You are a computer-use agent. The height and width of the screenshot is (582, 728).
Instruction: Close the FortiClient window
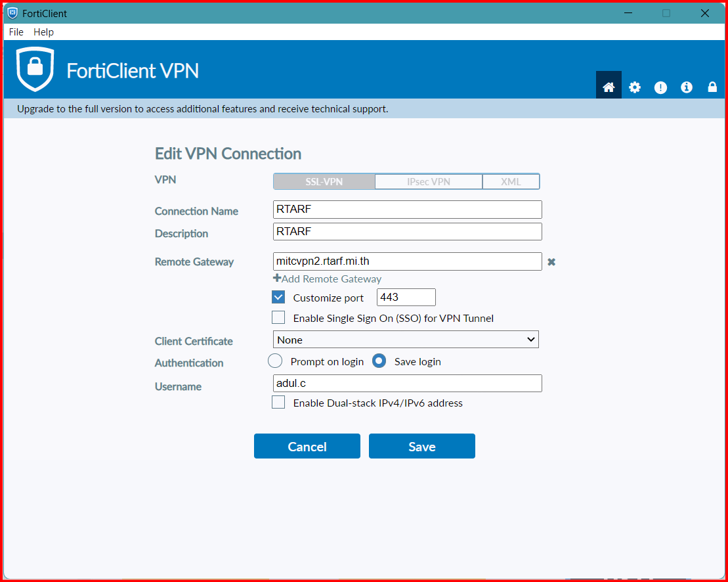tap(705, 14)
